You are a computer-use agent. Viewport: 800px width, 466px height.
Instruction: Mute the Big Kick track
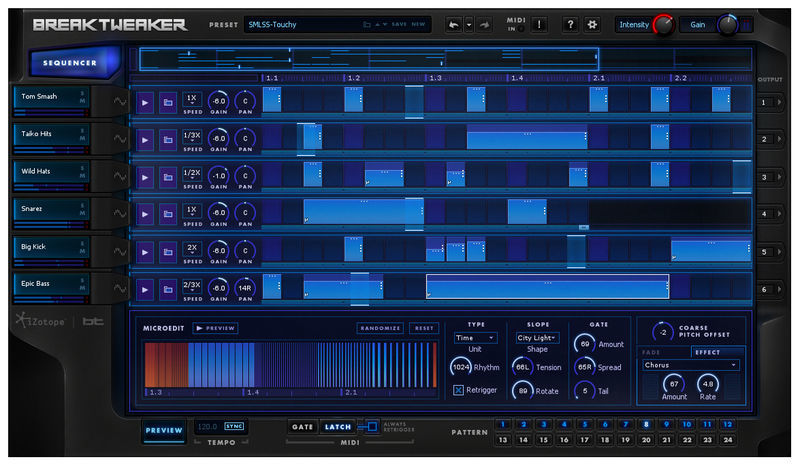pyautogui.click(x=82, y=251)
